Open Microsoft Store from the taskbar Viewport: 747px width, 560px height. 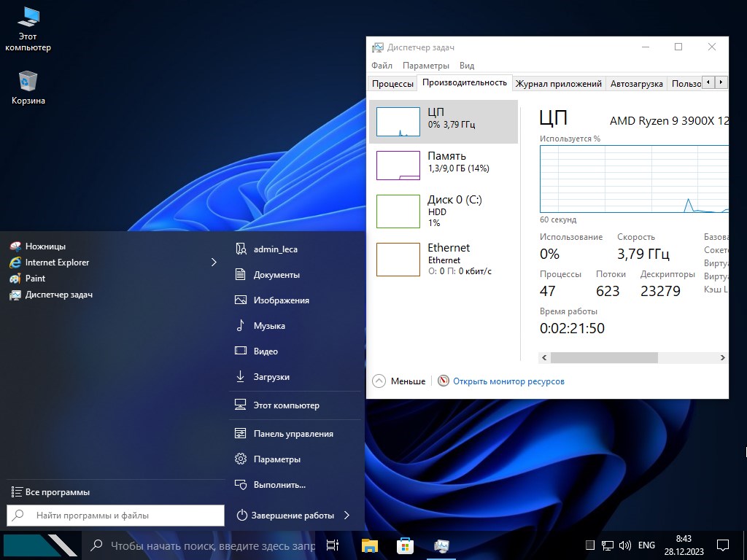pyautogui.click(x=404, y=545)
